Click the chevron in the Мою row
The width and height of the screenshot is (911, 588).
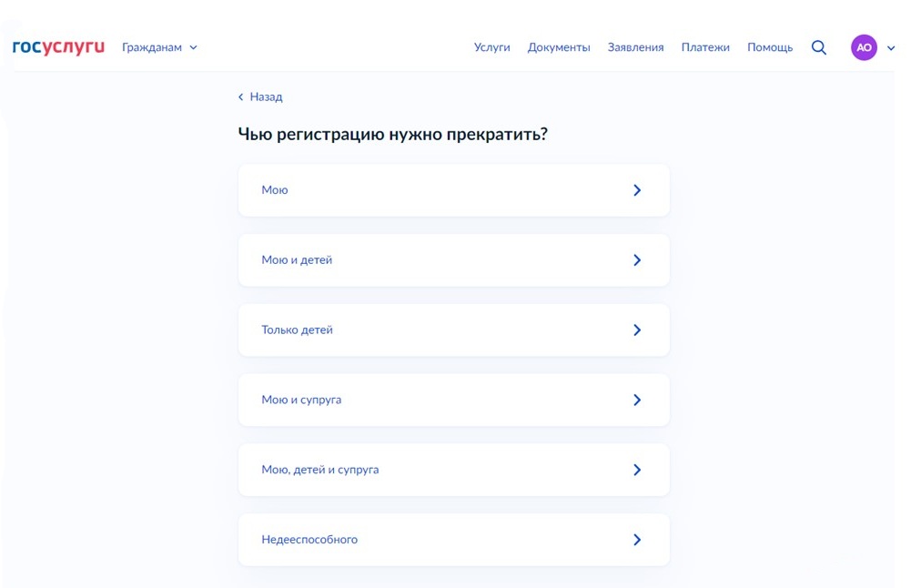point(637,190)
